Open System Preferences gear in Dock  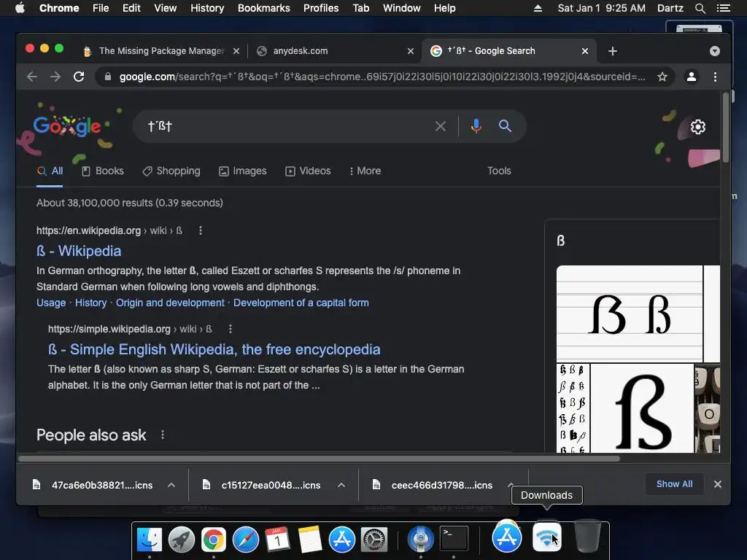click(x=374, y=540)
